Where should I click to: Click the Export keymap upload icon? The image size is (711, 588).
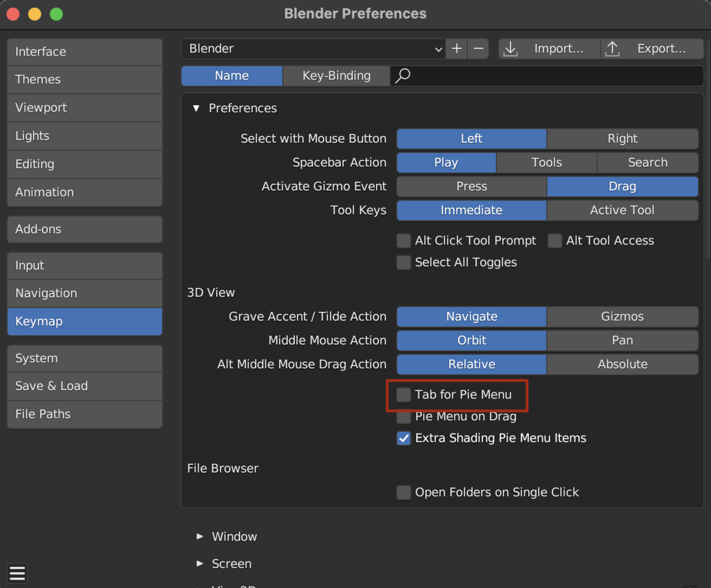point(613,49)
